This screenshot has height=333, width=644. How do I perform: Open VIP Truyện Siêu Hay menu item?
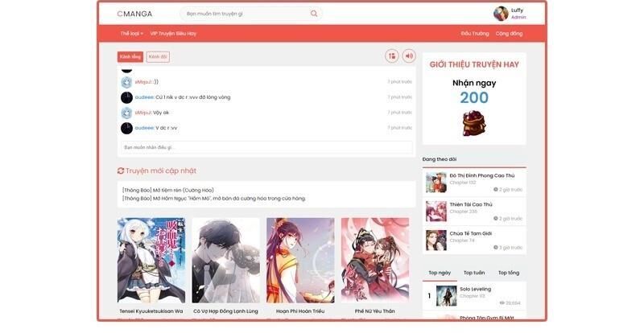tap(173, 34)
